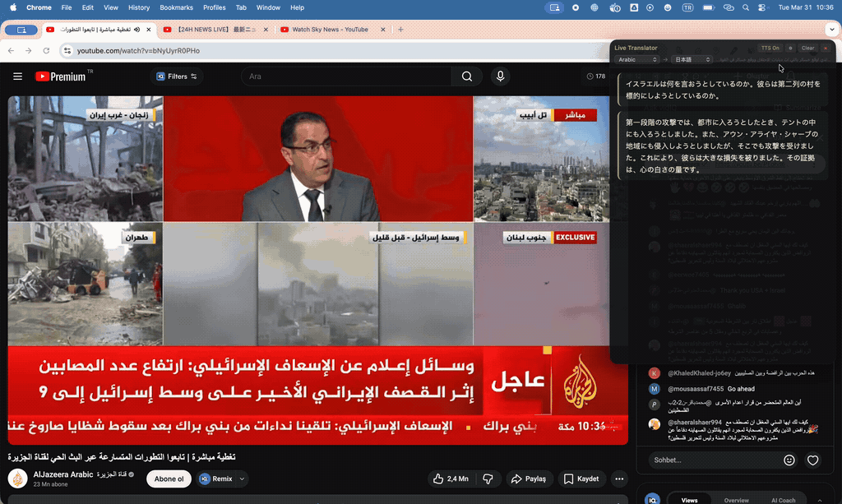
Task: Select the Overview tab in vidIQ
Action: click(x=736, y=500)
